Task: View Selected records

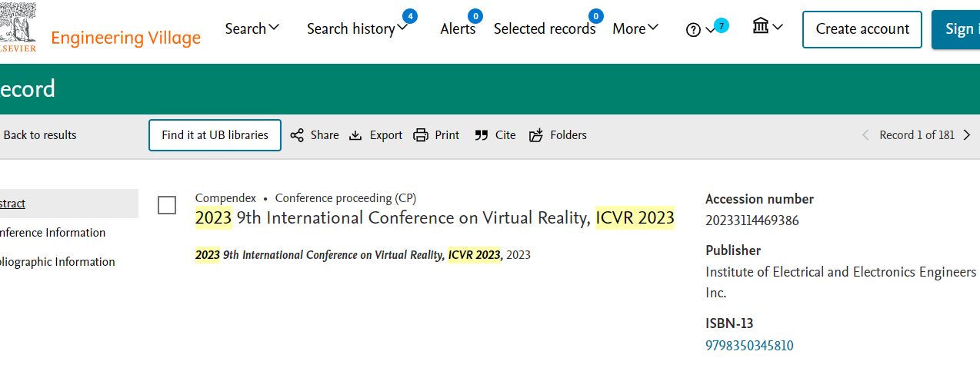Action: [545, 28]
